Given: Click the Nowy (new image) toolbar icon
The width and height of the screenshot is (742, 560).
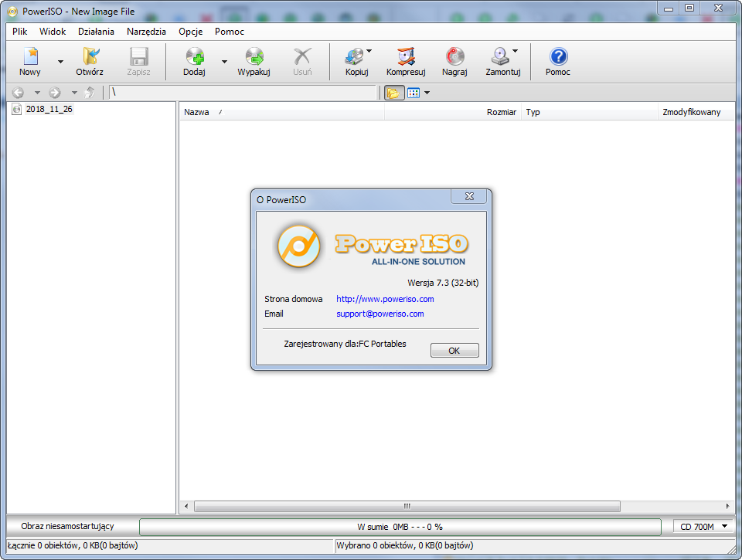Looking at the screenshot, I should [x=30, y=56].
